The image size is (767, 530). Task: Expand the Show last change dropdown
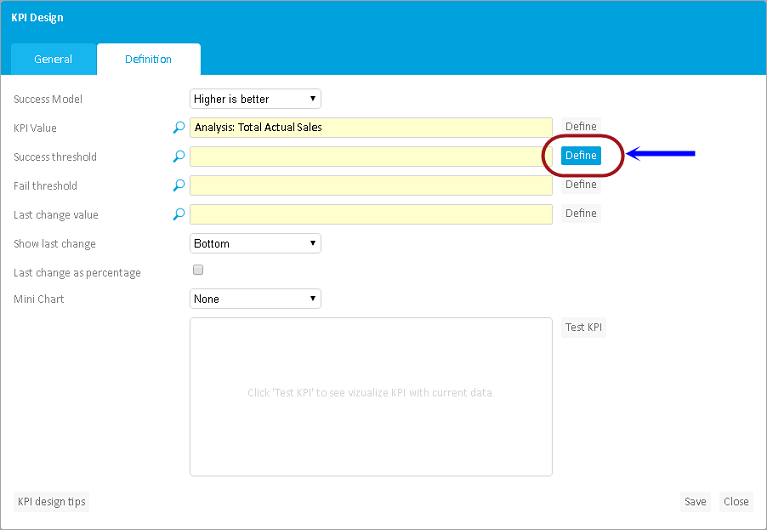[x=255, y=243]
